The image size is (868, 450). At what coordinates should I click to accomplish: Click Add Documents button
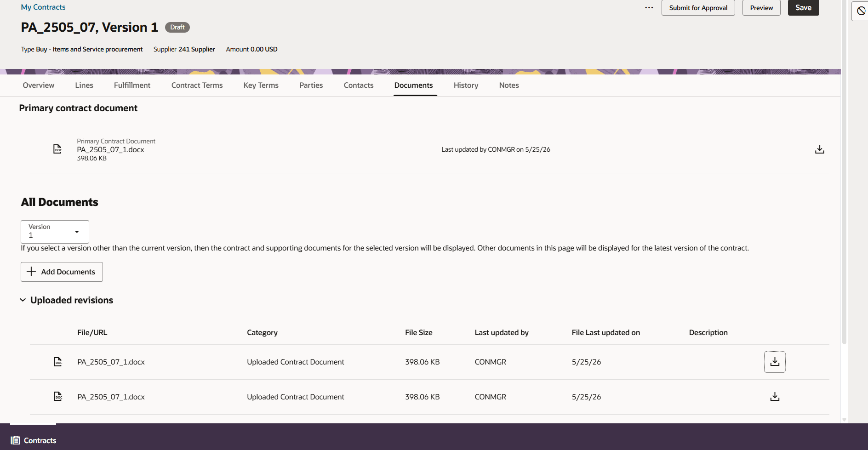coord(62,272)
